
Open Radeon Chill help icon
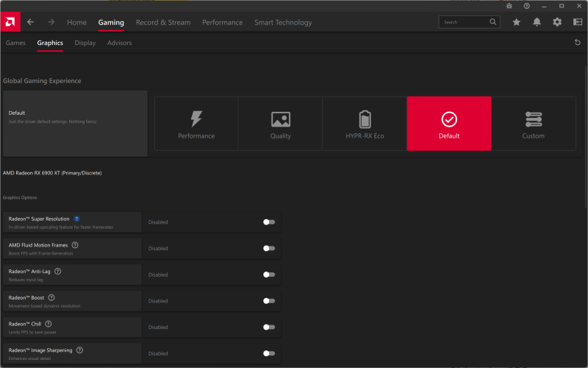(x=49, y=324)
